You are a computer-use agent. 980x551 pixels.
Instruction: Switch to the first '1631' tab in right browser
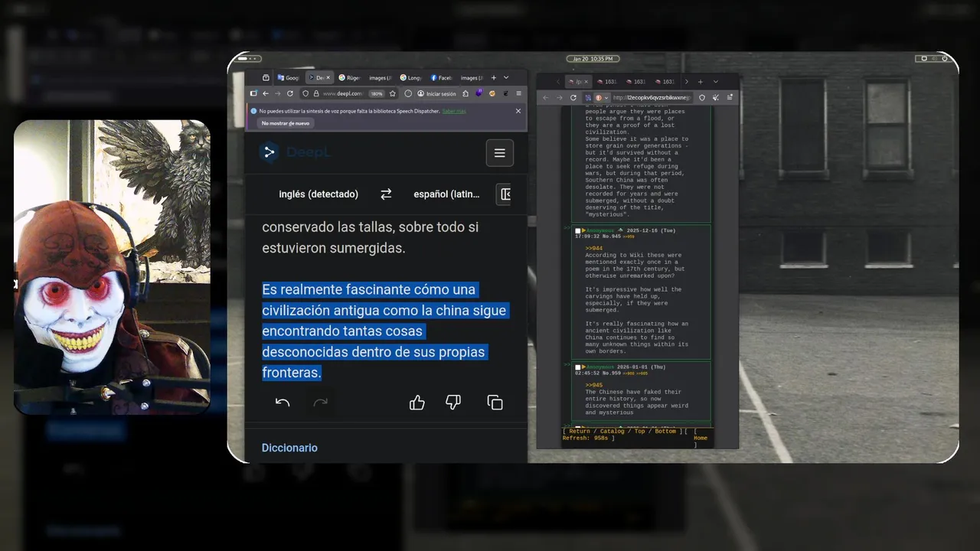coord(607,82)
